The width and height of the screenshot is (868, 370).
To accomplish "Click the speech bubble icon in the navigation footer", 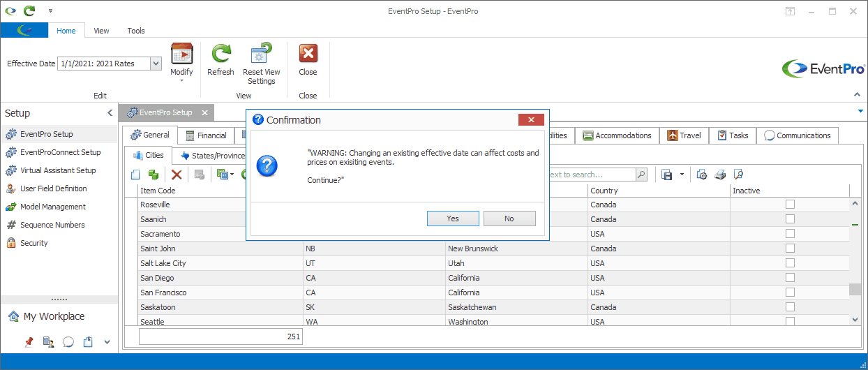I will [68, 341].
